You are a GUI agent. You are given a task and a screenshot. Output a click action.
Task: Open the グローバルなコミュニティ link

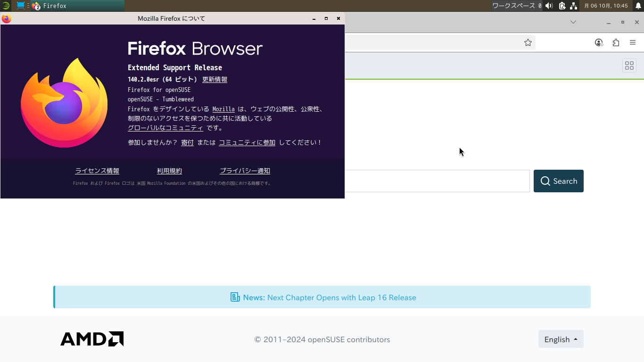click(x=165, y=128)
